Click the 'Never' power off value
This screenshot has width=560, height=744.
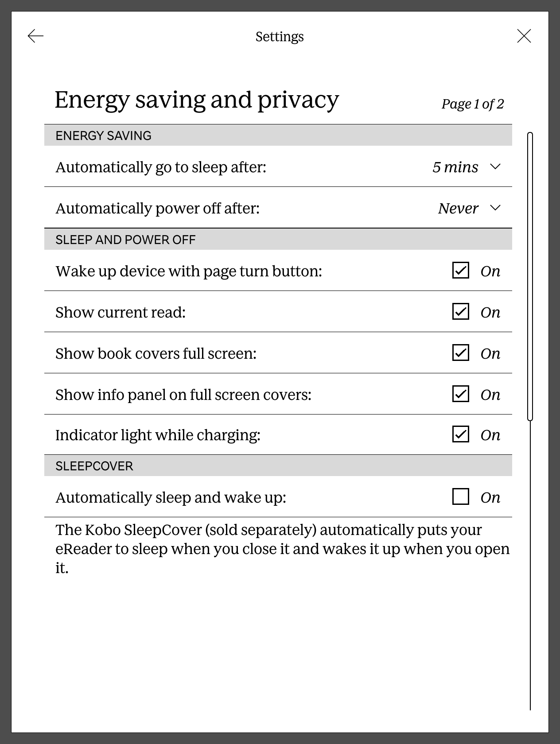[458, 208]
